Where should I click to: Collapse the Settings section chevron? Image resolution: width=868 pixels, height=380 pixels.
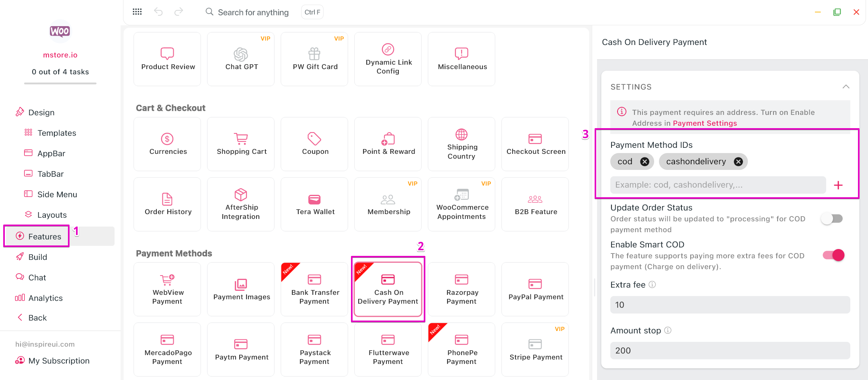point(846,87)
